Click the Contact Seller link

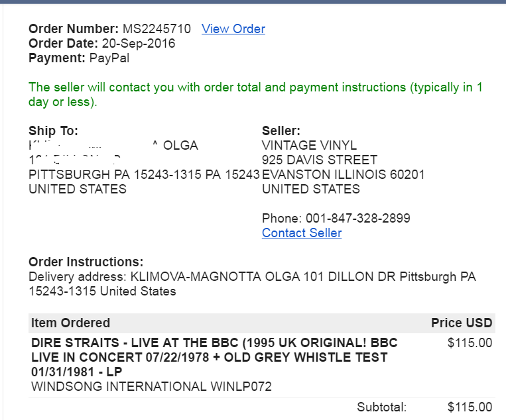click(x=302, y=233)
